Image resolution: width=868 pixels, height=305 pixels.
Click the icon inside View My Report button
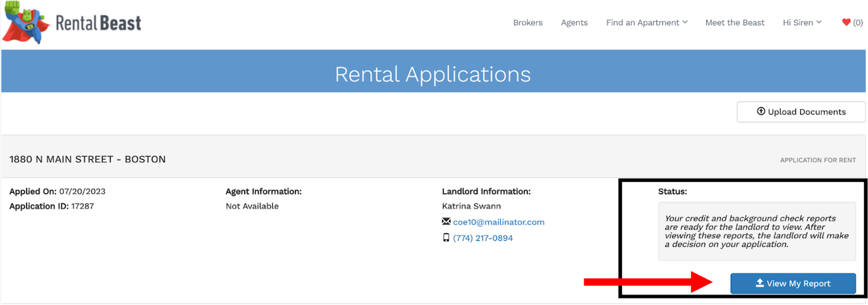[759, 283]
